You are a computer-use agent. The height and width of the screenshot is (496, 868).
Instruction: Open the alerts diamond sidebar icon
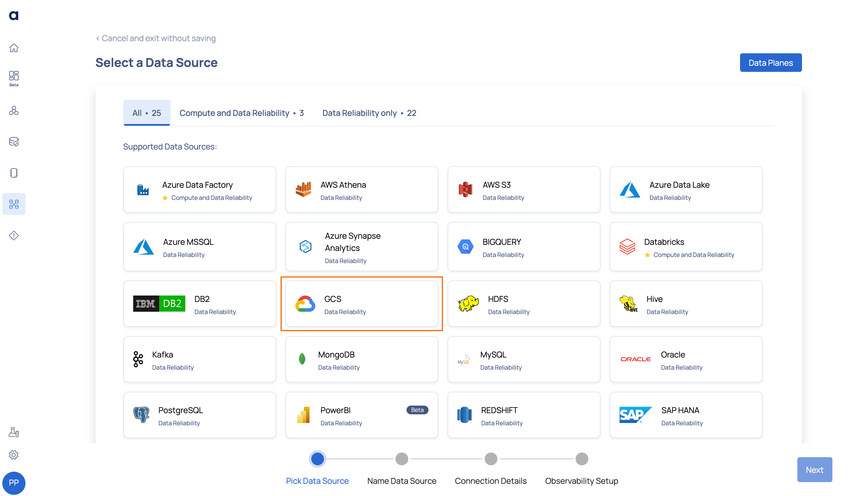pyautogui.click(x=14, y=235)
